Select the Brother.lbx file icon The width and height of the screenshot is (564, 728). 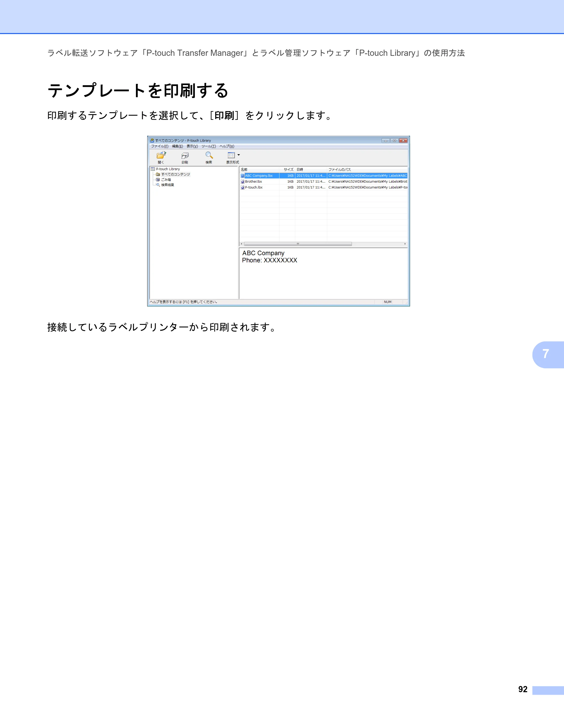coord(243,182)
